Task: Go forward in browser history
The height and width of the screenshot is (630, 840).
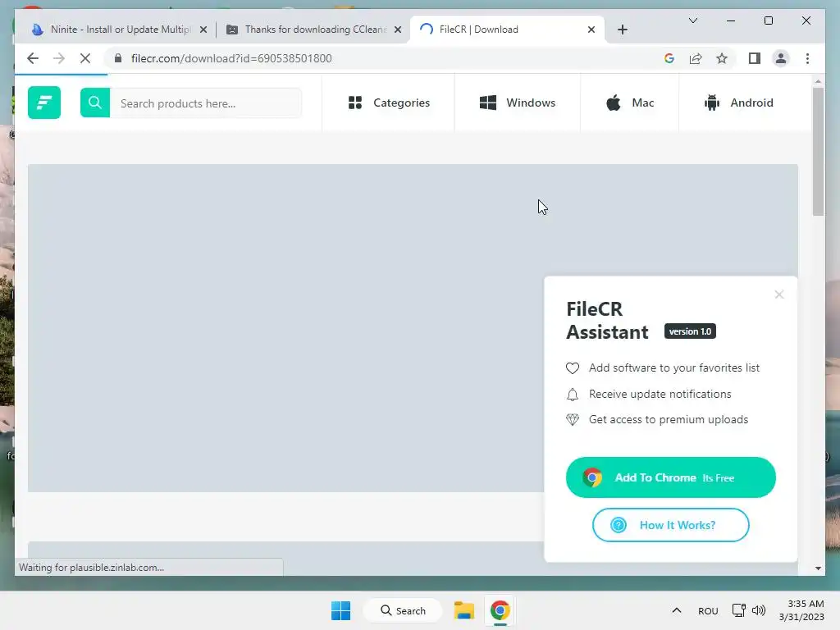Action: pos(59,58)
